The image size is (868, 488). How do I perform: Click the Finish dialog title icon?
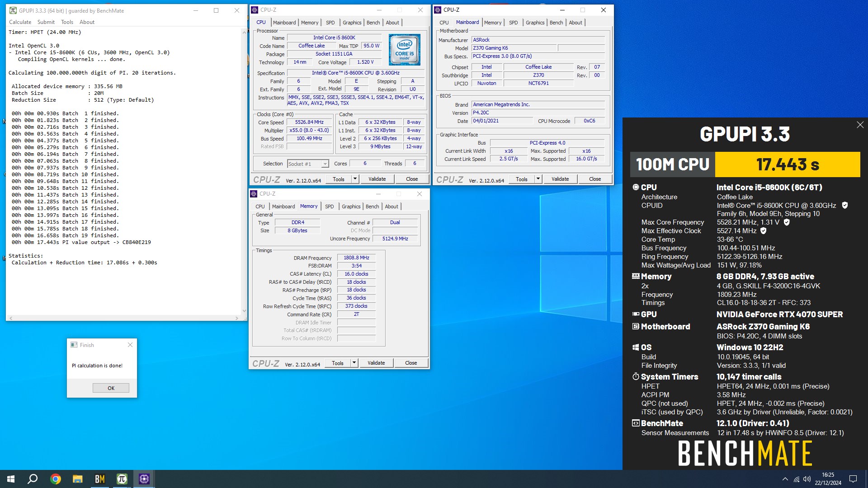point(74,345)
